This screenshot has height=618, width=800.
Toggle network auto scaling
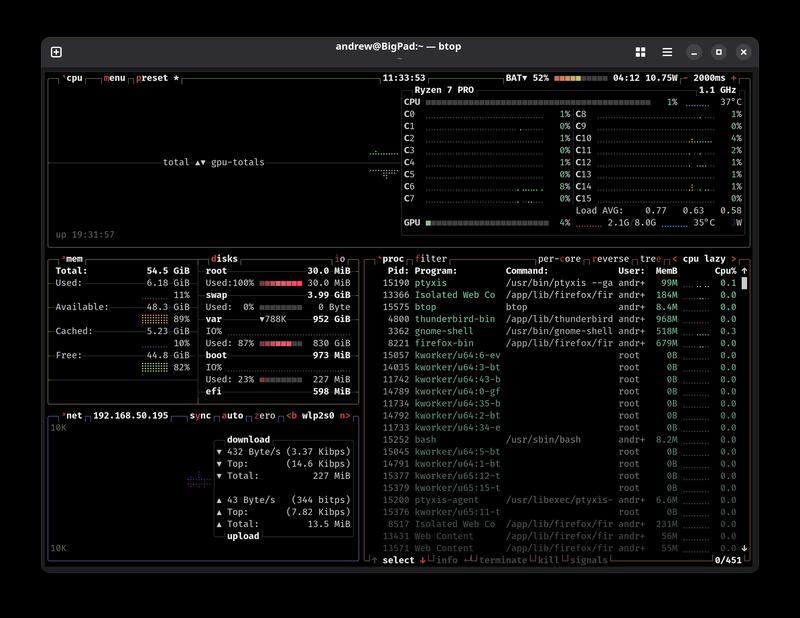point(232,415)
